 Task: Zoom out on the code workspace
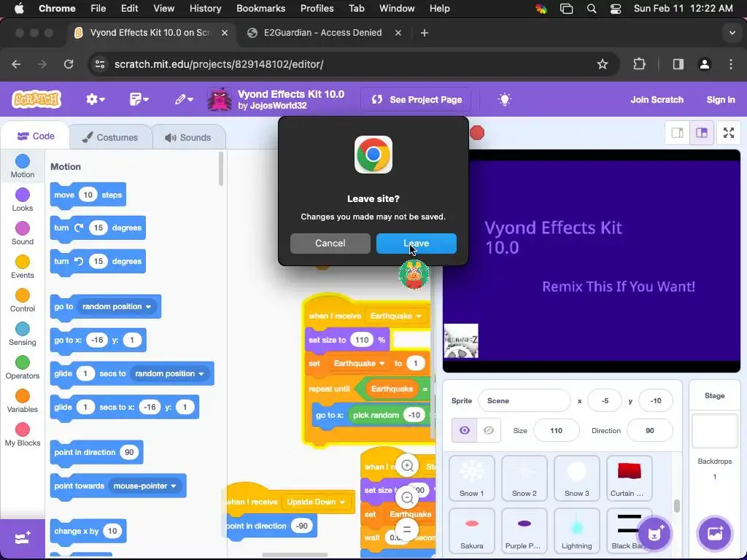point(407,497)
